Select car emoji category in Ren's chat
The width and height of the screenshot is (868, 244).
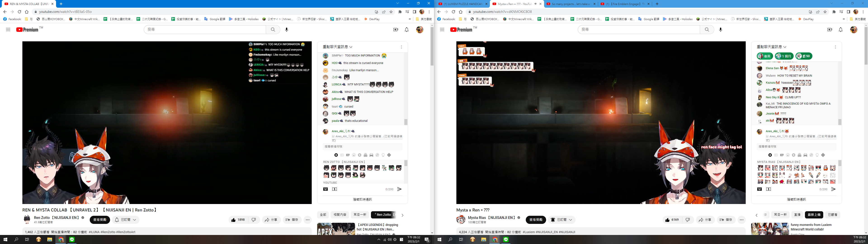[371, 155]
